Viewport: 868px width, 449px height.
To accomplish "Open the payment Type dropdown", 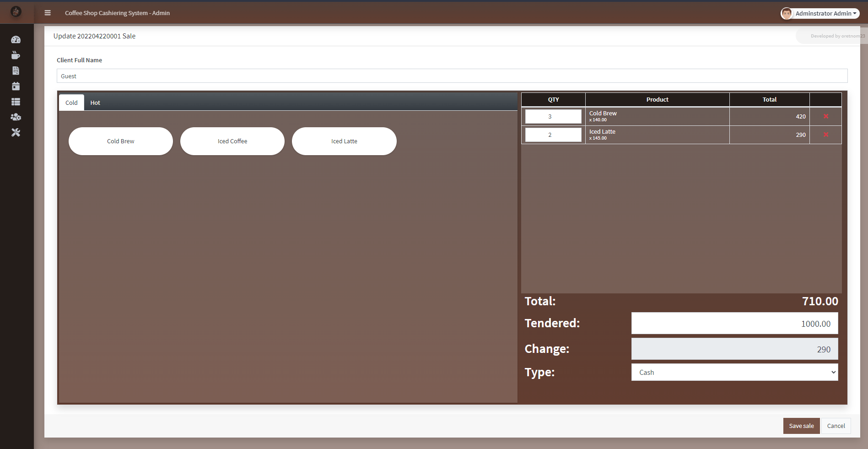I will click(734, 372).
